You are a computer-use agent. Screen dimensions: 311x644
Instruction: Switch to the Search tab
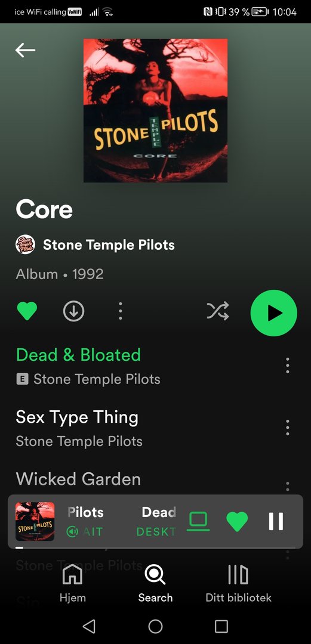pos(155,583)
